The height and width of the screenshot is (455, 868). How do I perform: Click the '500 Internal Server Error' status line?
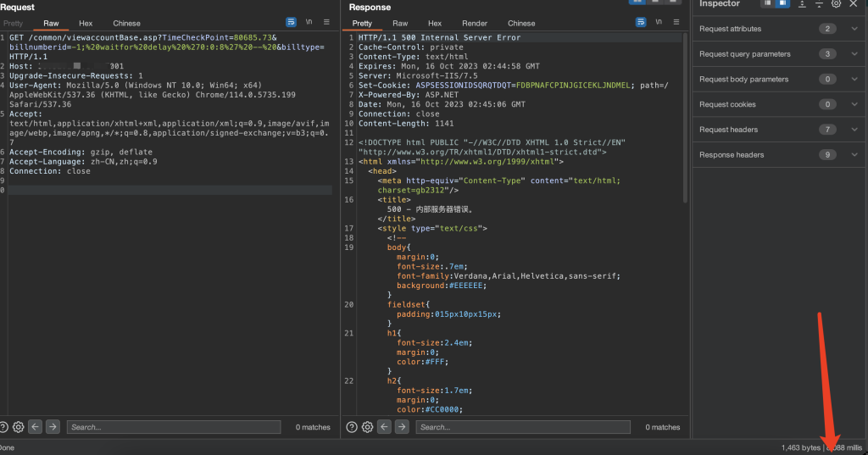tap(440, 37)
